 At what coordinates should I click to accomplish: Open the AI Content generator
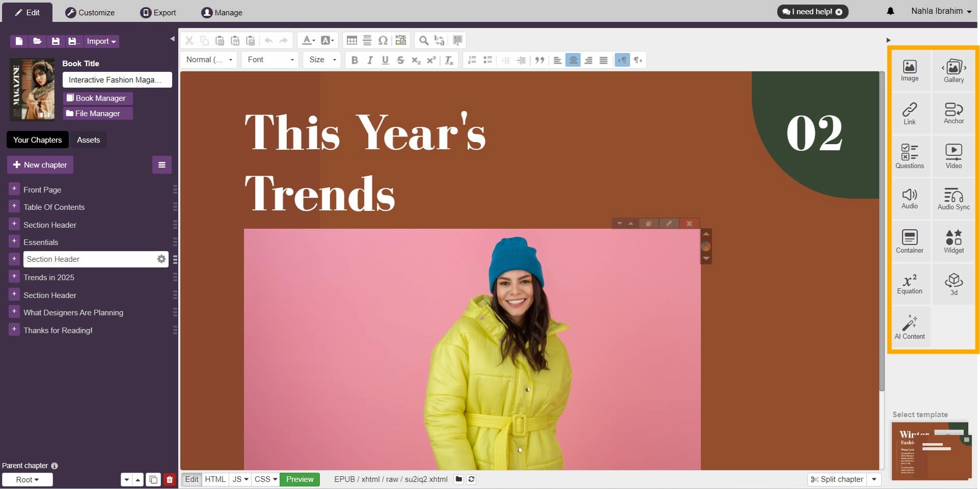click(910, 327)
